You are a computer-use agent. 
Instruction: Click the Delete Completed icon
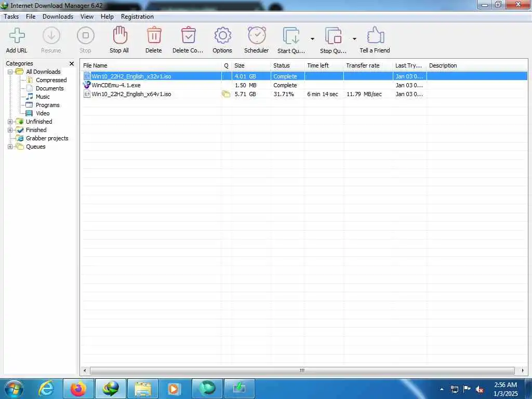(x=188, y=35)
